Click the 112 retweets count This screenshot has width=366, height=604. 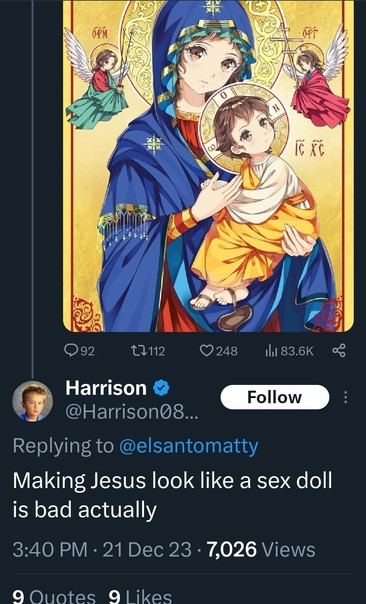coord(157,351)
